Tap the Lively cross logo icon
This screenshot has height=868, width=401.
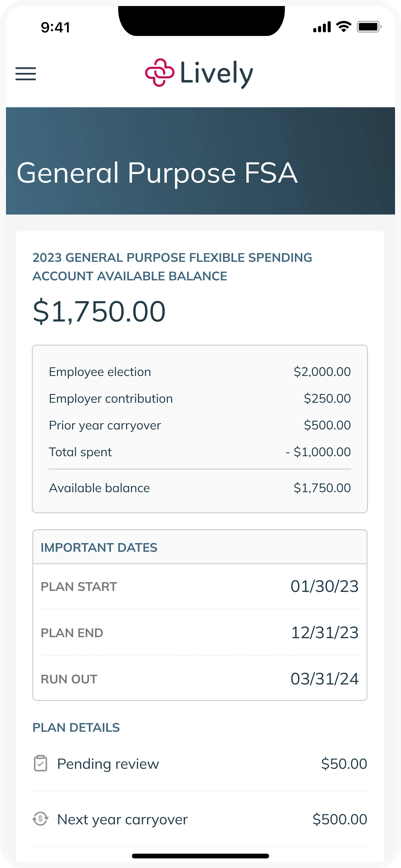pos(159,73)
